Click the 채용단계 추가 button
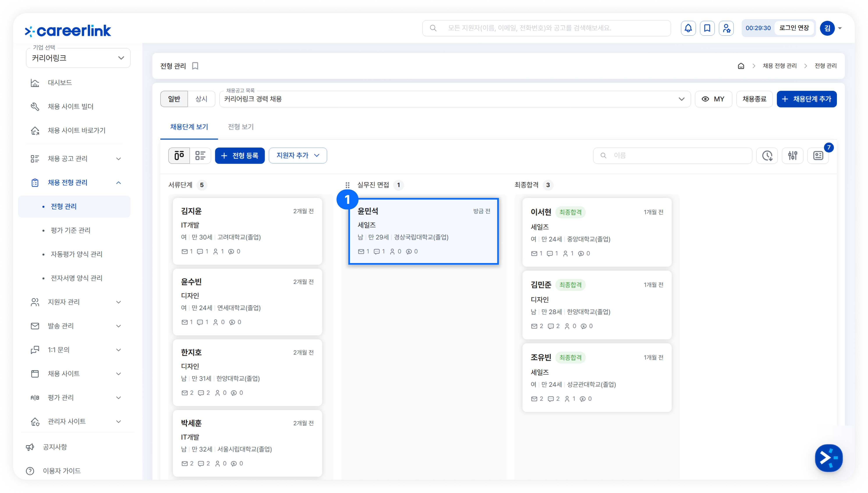Image resolution: width=868 pixels, height=493 pixels. pyautogui.click(x=806, y=99)
